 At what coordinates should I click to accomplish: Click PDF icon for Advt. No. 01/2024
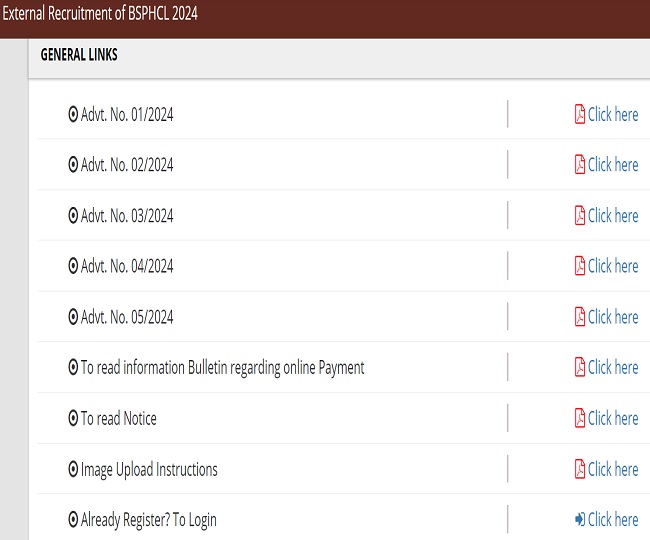pyautogui.click(x=579, y=114)
